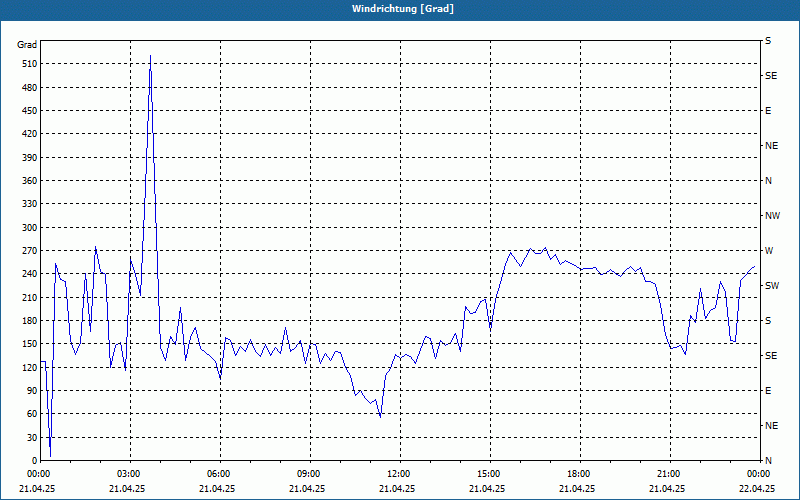Click the SE compass label level with 480
The image size is (800, 500).
pos(771,76)
